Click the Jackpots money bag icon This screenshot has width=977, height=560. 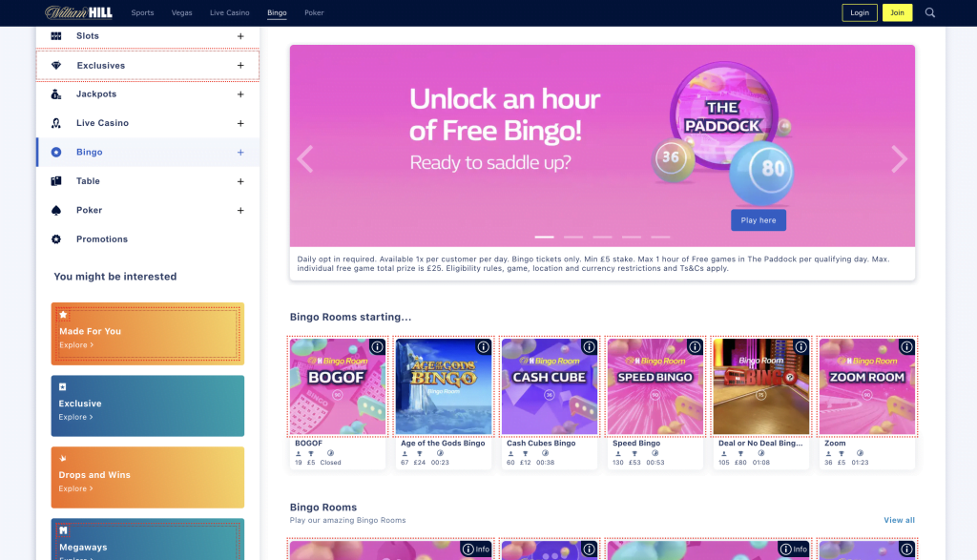pyautogui.click(x=56, y=94)
